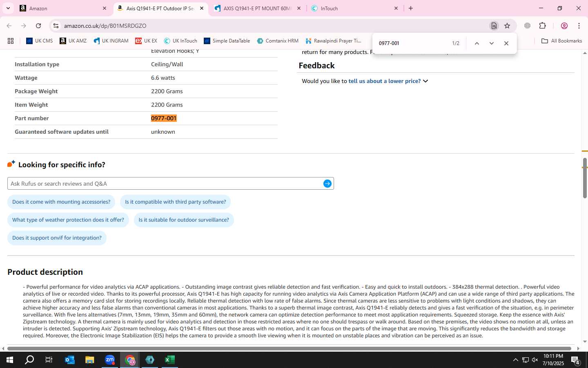Screen dimensions: 588x368
Task: Open UK EX bookmark
Action: tap(146, 41)
